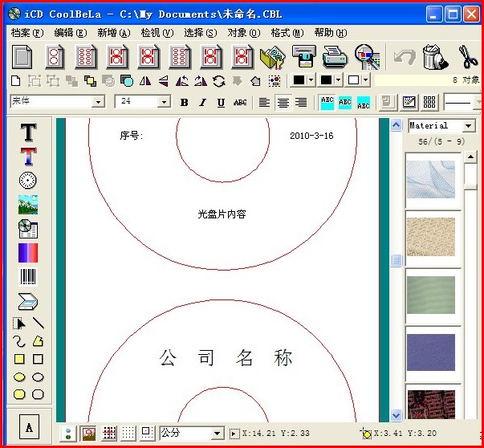Image resolution: width=484 pixels, height=448 pixels.
Task: Pick the selection arrow tool
Action: pyautogui.click(x=18, y=324)
